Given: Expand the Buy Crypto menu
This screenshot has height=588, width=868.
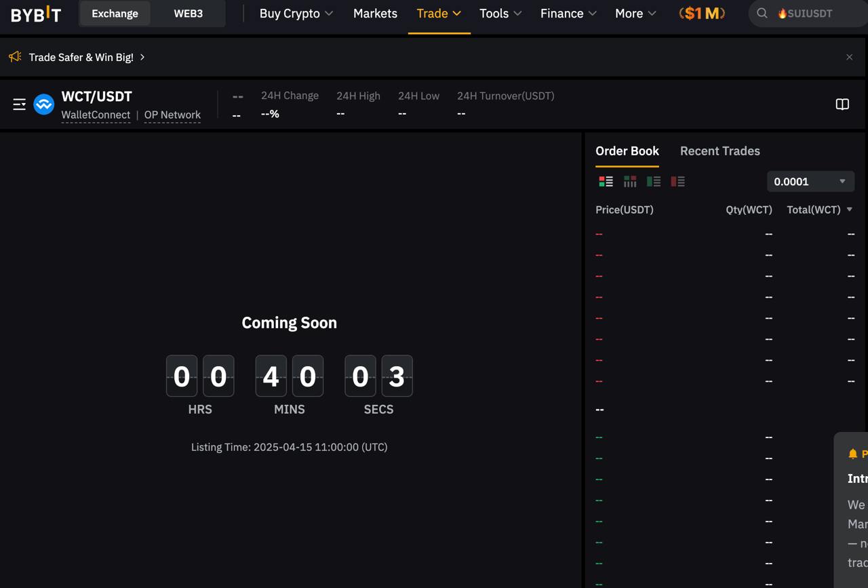Looking at the screenshot, I should coord(296,14).
